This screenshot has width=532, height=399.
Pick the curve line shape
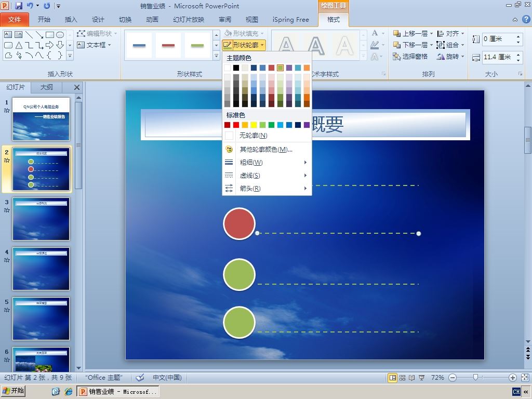point(39,55)
